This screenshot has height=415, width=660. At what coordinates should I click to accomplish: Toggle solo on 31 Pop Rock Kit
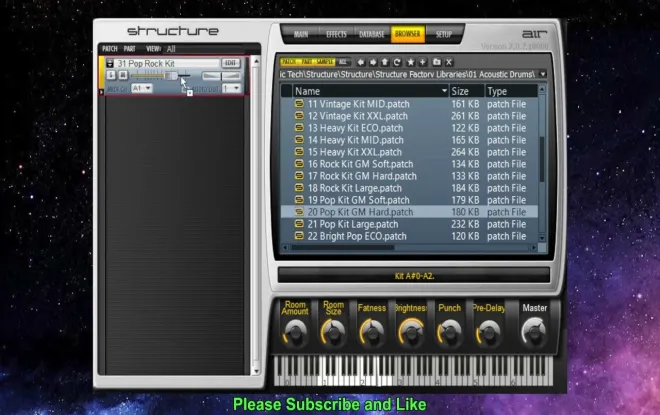click(x=111, y=76)
